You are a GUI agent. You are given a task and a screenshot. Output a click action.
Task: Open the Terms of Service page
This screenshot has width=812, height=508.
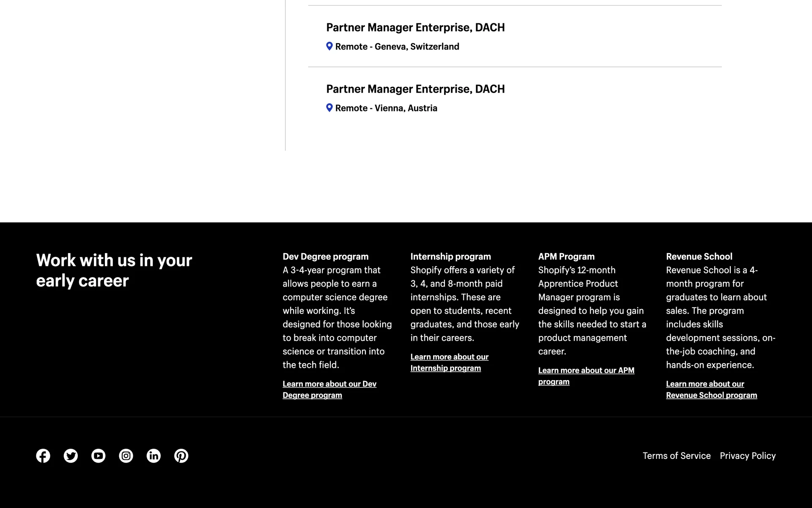[676, 456]
